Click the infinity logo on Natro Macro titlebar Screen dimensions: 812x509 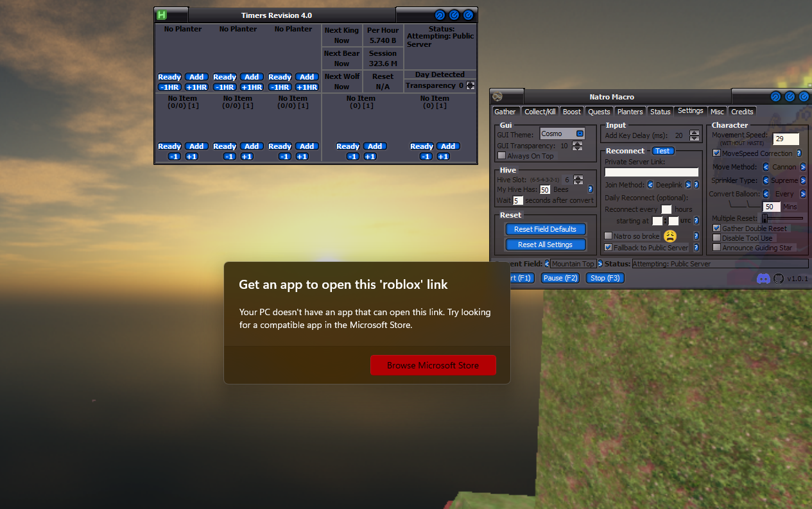point(499,96)
